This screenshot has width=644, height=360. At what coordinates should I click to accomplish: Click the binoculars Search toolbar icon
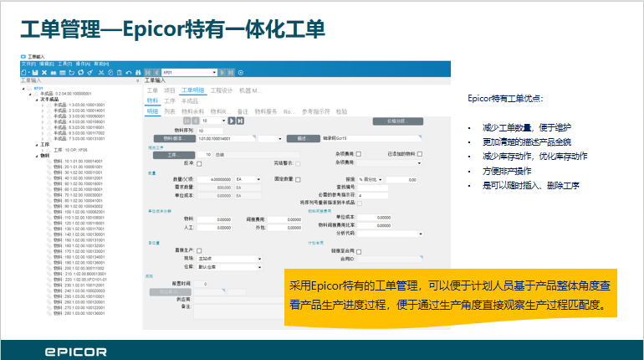coord(138,72)
